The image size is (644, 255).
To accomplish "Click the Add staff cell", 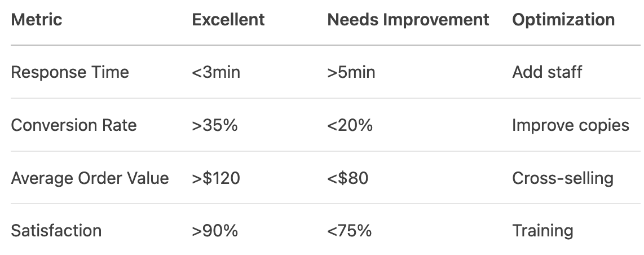I will (547, 72).
